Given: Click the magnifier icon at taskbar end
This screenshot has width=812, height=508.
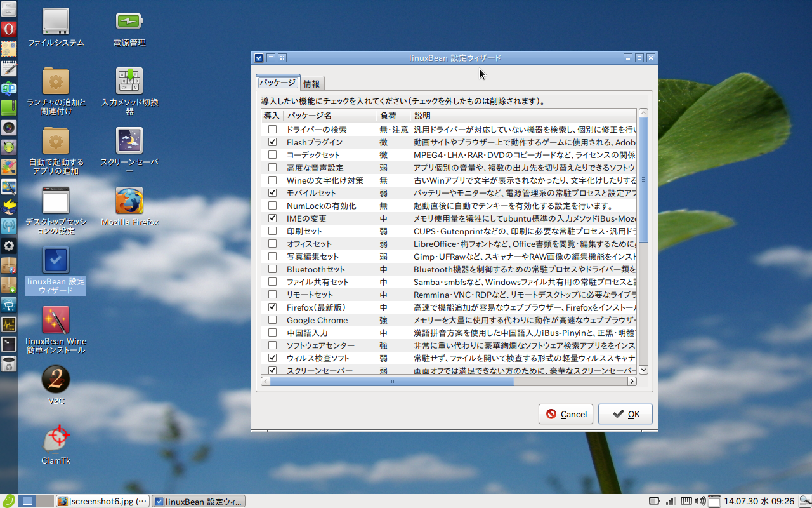Looking at the screenshot, I should click(x=804, y=501).
